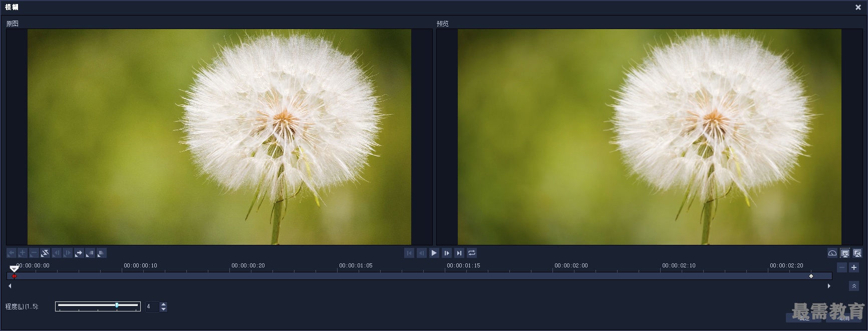Open the play speed control

(x=832, y=253)
